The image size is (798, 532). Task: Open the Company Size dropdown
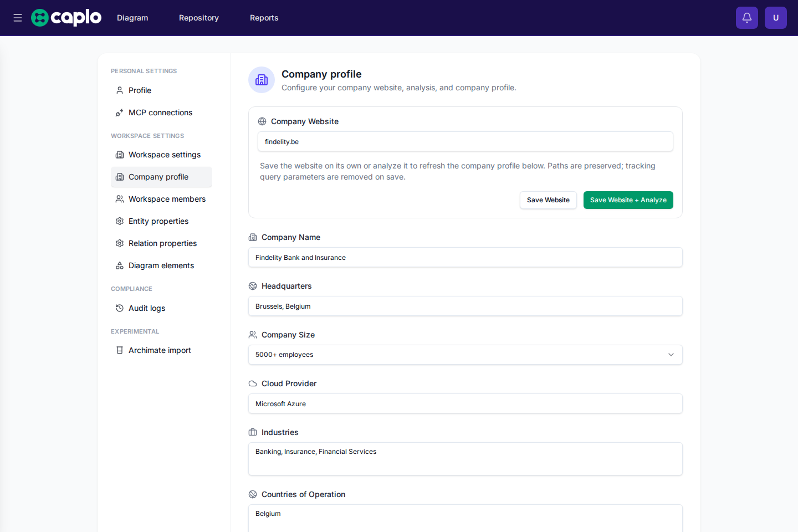465,355
